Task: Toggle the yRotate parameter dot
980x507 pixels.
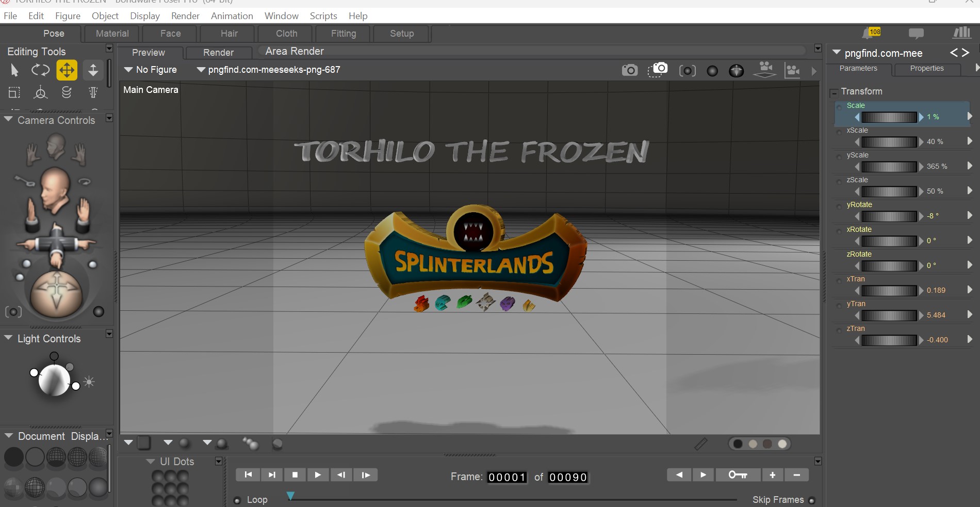Action: [x=839, y=207]
